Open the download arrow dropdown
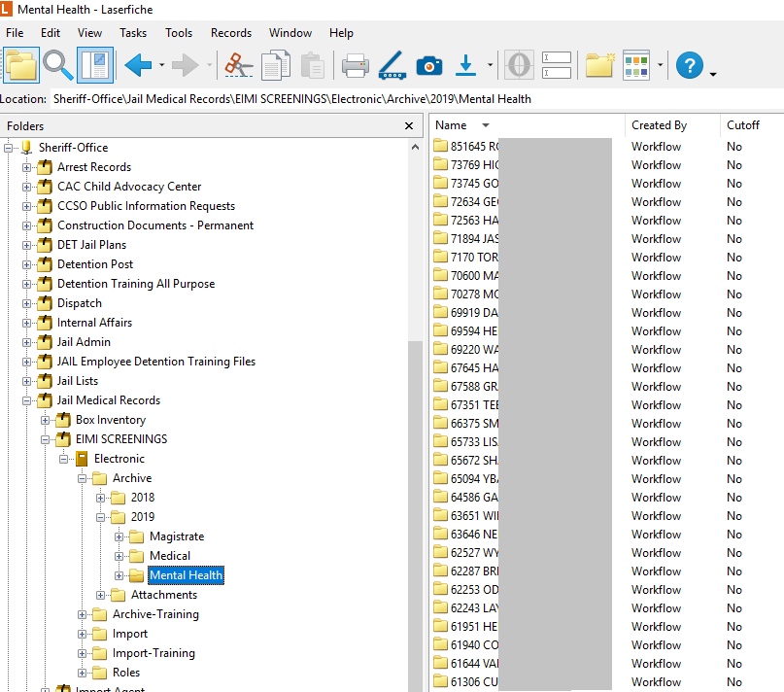 (491, 66)
